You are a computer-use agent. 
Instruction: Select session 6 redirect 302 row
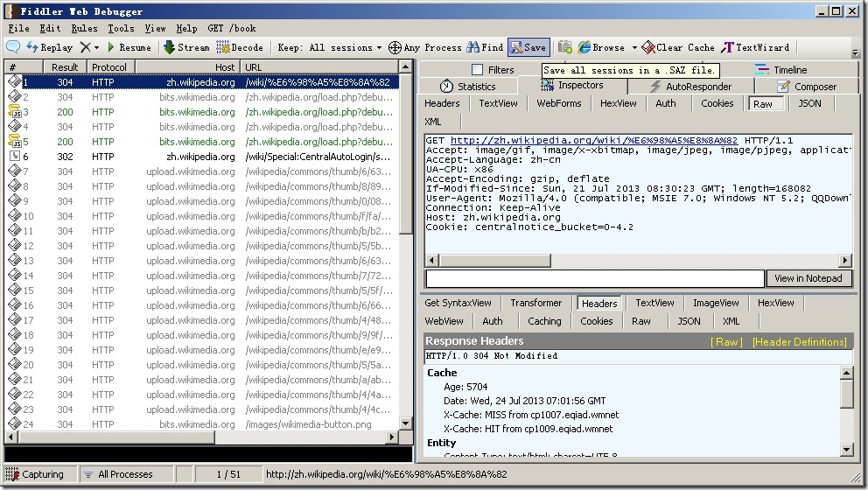point(201,157)
